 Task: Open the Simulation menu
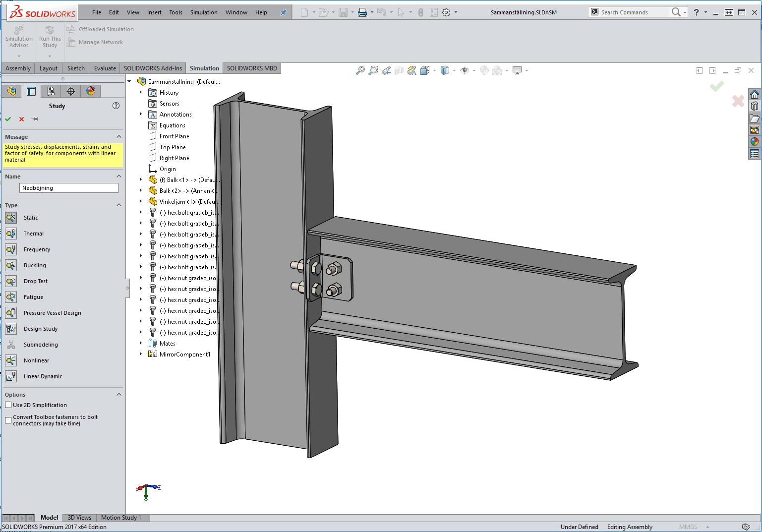pos(204,12)
